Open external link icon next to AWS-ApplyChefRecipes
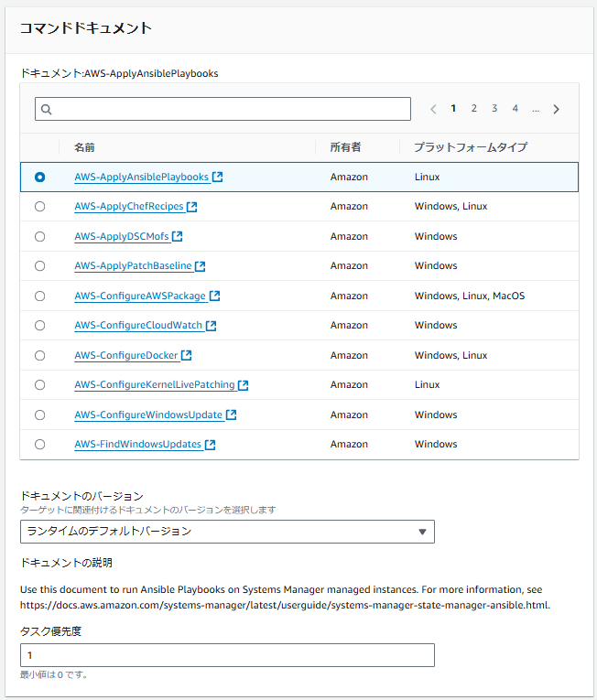This screenshot has width=597, height=700. [x=192, y=207]
